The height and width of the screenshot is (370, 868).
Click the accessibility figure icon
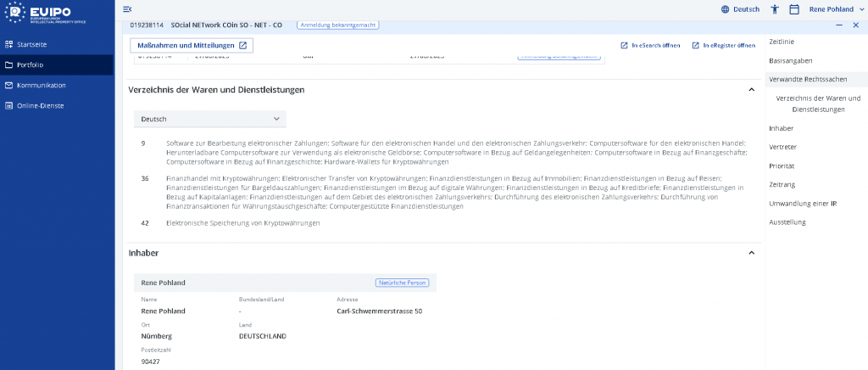[x=775, y=9]
